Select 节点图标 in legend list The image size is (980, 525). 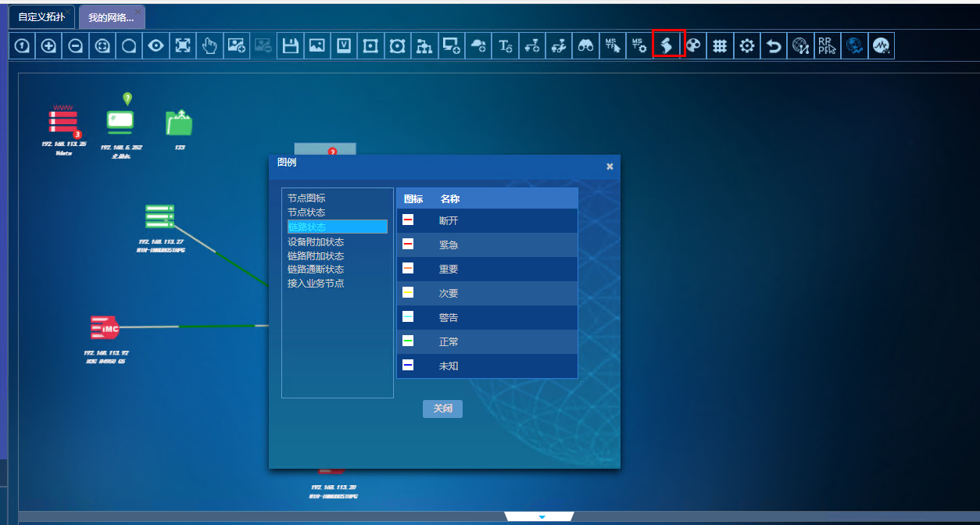point(306,198)
